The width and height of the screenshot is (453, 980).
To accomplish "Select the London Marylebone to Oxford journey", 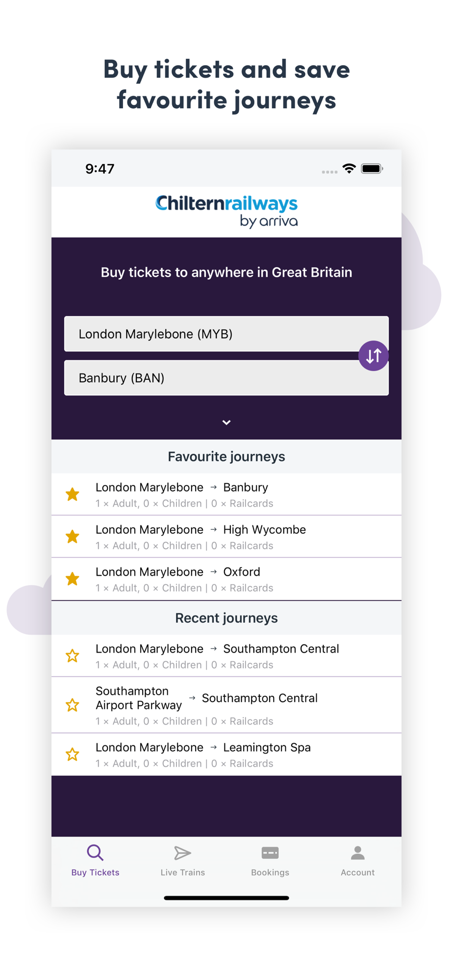I will pos(235,579).
